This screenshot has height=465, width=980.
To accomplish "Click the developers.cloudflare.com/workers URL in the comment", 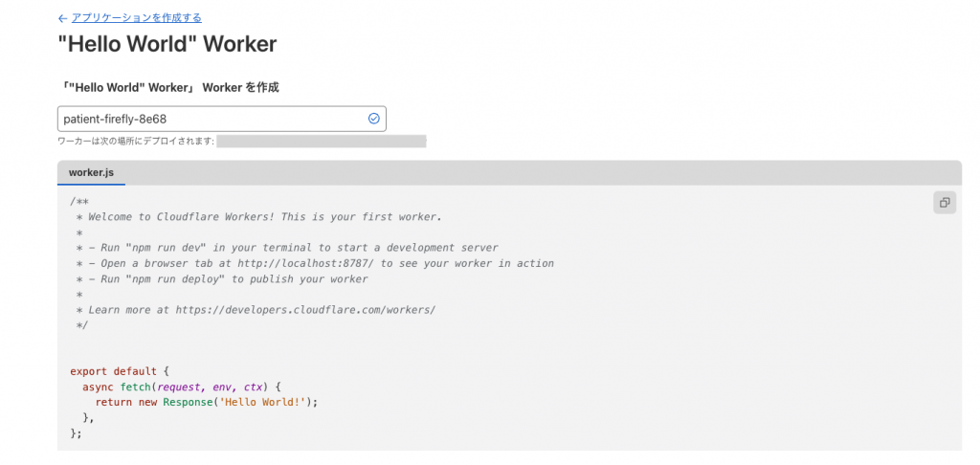I will (x=305, y=309).
